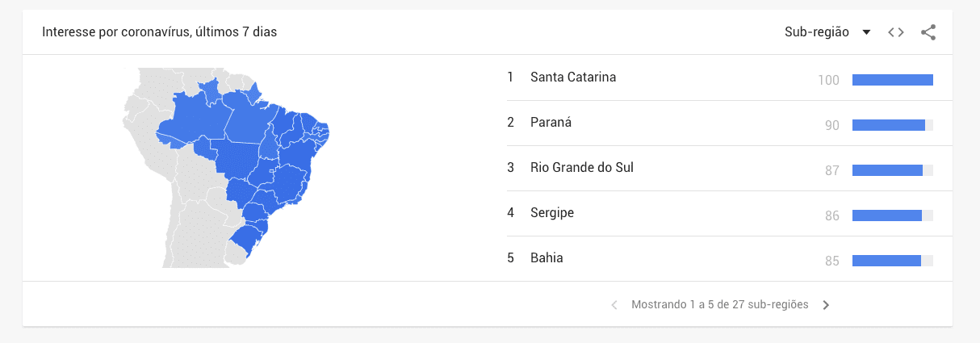Screen dimensions: 980x343
Task: Click the rank number 3
Action: (x=510, y=168)
